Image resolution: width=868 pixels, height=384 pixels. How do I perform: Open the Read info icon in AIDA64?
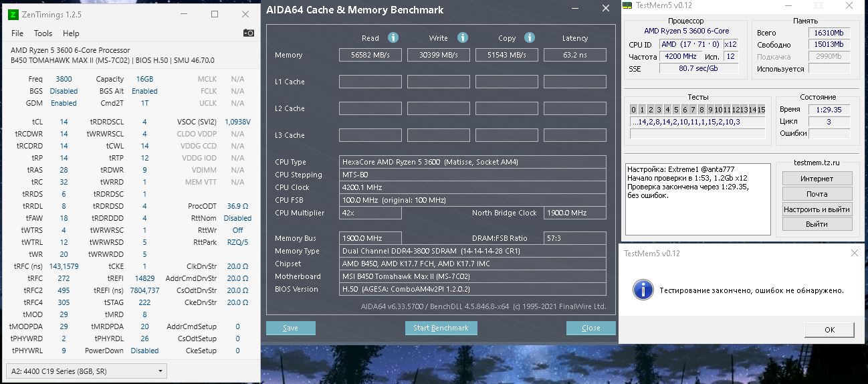393,37
